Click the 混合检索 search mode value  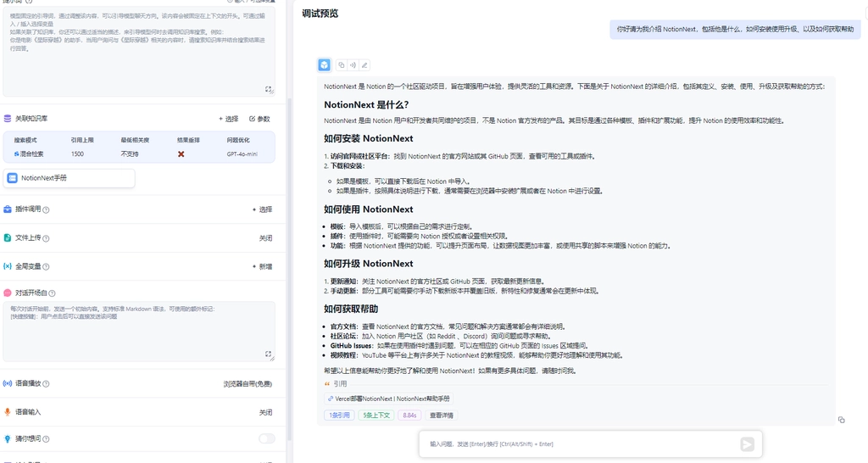[x=29, y=154]
